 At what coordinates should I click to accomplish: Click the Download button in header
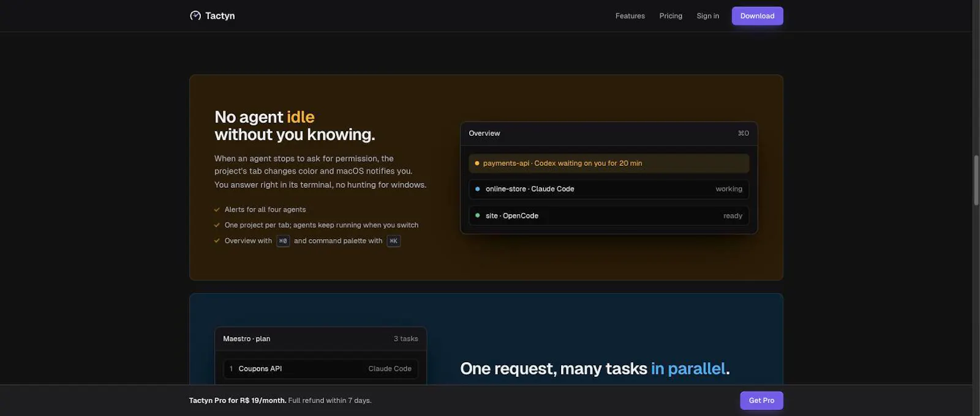757,16
